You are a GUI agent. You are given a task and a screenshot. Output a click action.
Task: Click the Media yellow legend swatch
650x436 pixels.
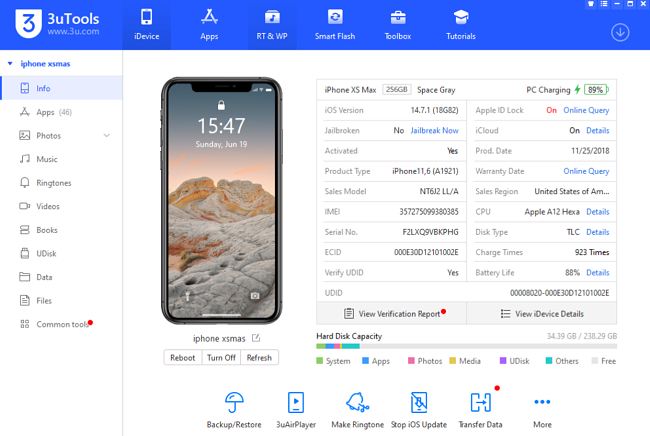tap(453, 361)
